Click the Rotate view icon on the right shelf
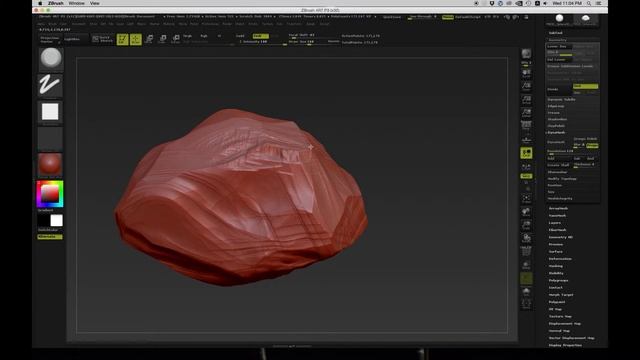Image resolution: width=640 pixels, height=360 pixels. (x=526, y=239)
